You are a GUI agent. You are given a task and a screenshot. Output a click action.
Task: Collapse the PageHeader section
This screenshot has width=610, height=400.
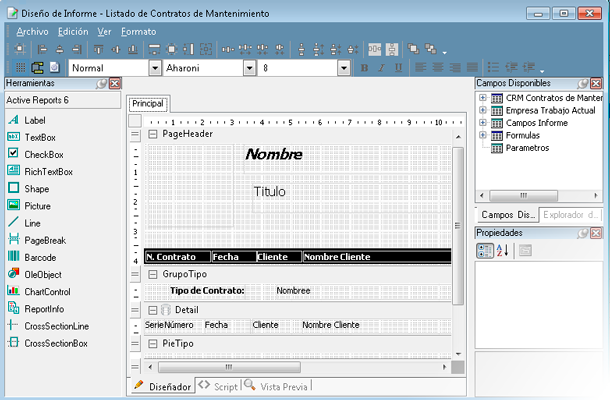pyautogui.click(x=153, y=134)
